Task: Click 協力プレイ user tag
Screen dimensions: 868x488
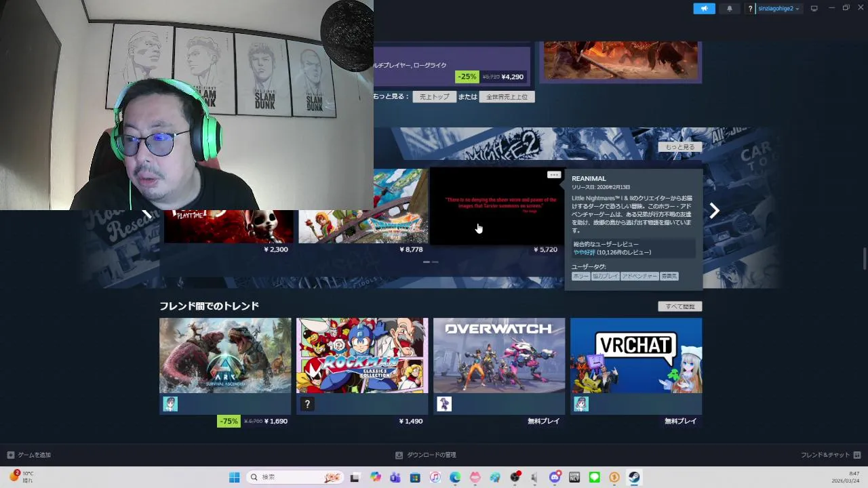Action: (605, 277)
